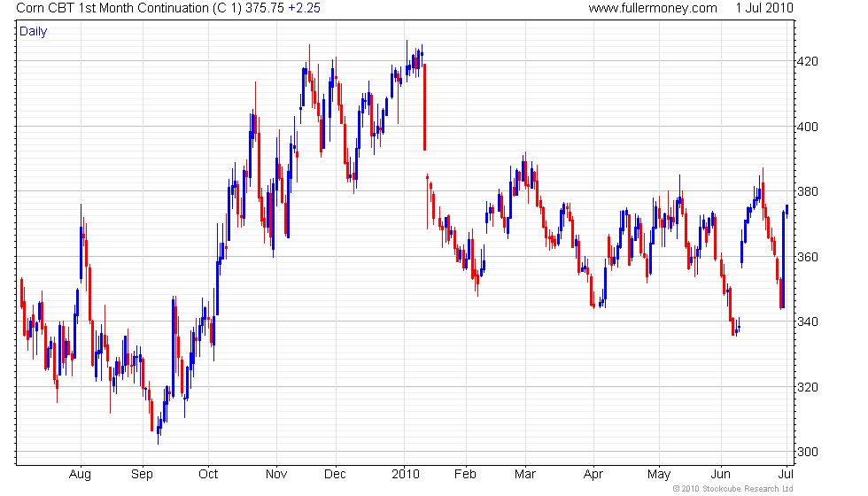This screenshot has width=868, height=496.
Task: Select the 300 price axis label
Action: point(807,452)
